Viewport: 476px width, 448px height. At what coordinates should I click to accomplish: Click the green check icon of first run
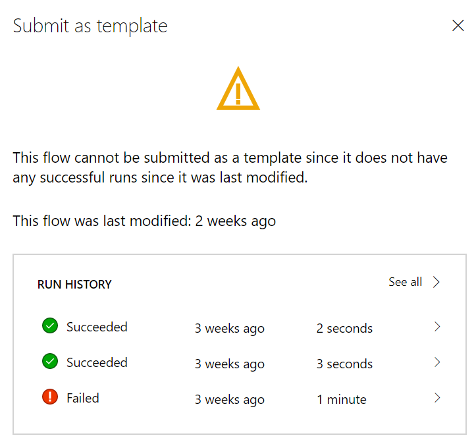(50, 326)
